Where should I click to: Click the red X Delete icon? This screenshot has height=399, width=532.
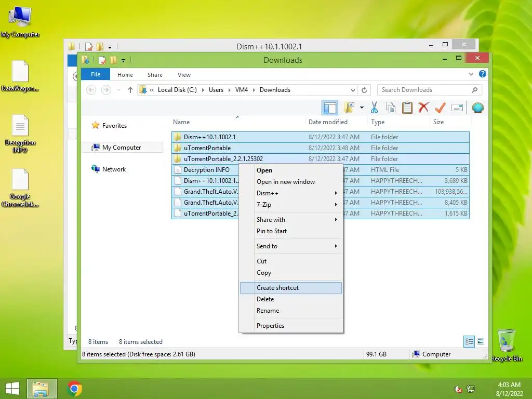(x=423, y=108)
